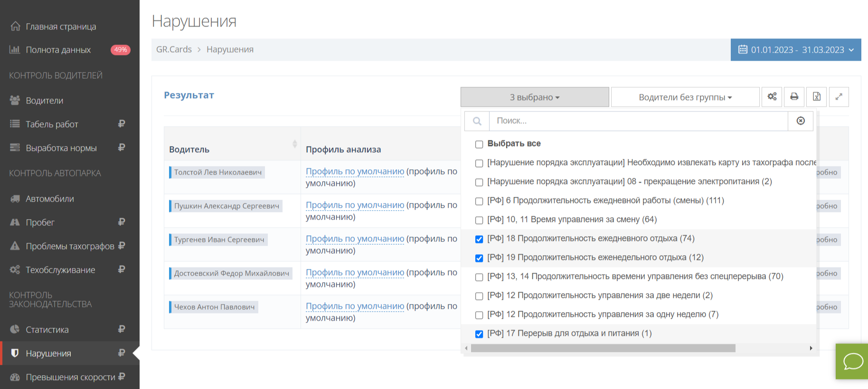Print the violations report
868x389 pixels.
coord(794,97)
